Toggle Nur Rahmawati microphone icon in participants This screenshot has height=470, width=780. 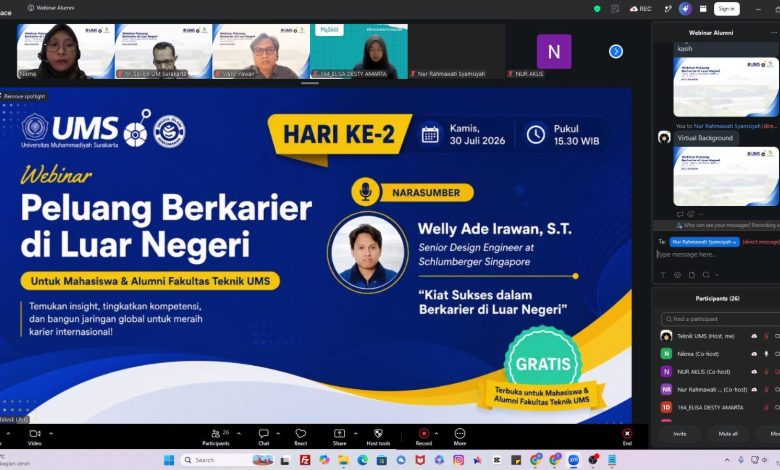[x=766, y=389]
